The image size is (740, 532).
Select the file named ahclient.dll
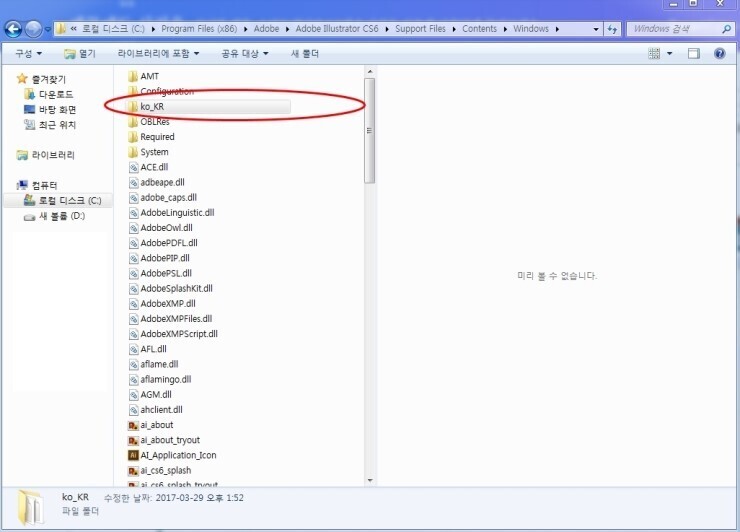161,410
